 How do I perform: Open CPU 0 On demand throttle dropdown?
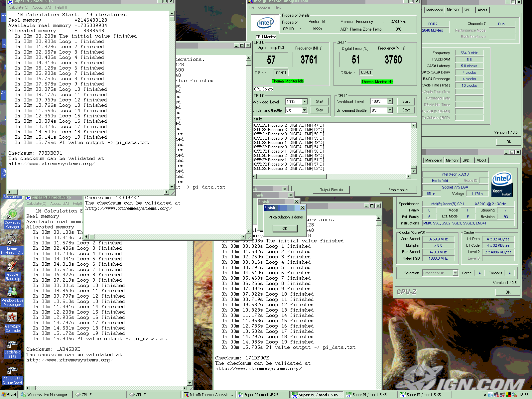click(x=304, y=110)
